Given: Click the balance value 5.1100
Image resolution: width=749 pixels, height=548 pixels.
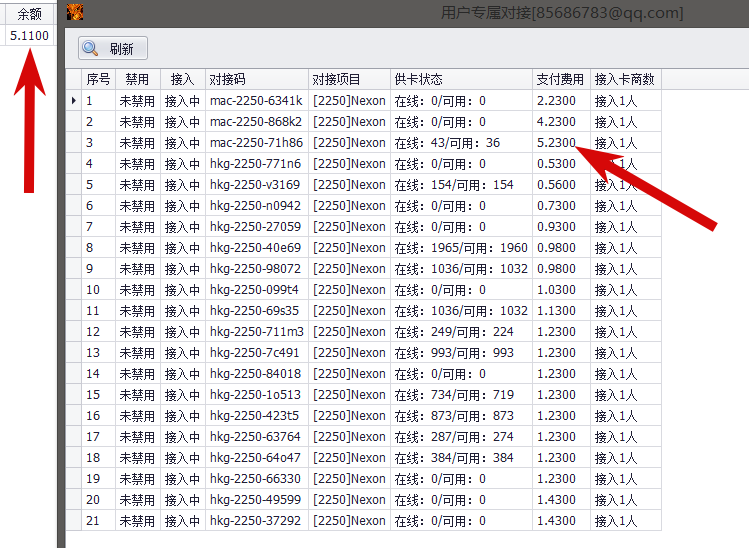Looking at the screenshot, I should [29, 35].
